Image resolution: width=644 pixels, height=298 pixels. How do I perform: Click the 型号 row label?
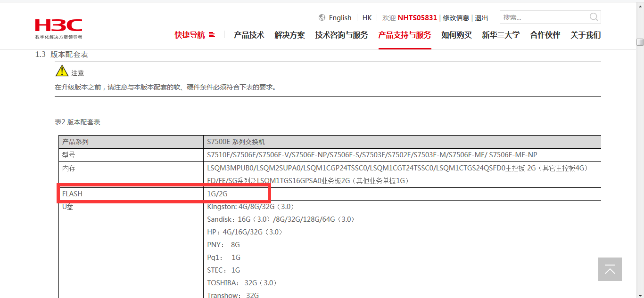point(69,155)
